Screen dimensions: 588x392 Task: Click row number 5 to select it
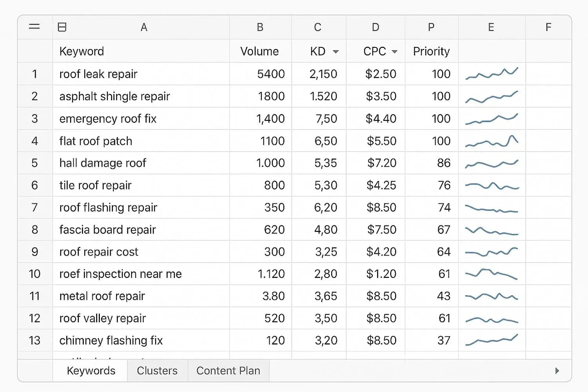point(34,163)
